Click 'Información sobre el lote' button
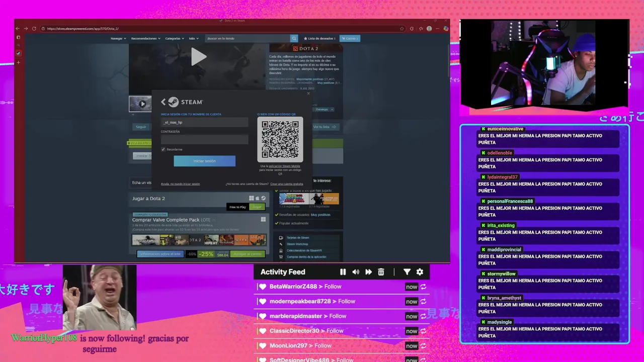The height and width of the screenshot is (362, 644). click(x=160, y=254)
